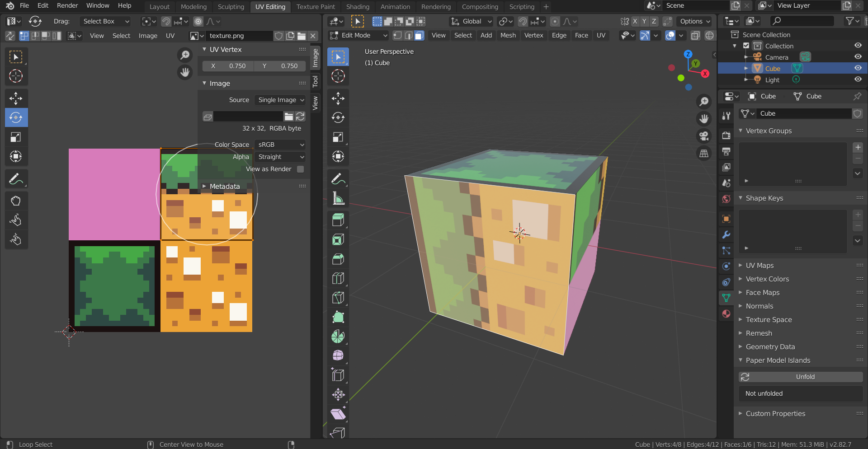This screenshot has width=868, height=449.
Task: Expand the Custom Properties panel
Action: coord(775,414)
